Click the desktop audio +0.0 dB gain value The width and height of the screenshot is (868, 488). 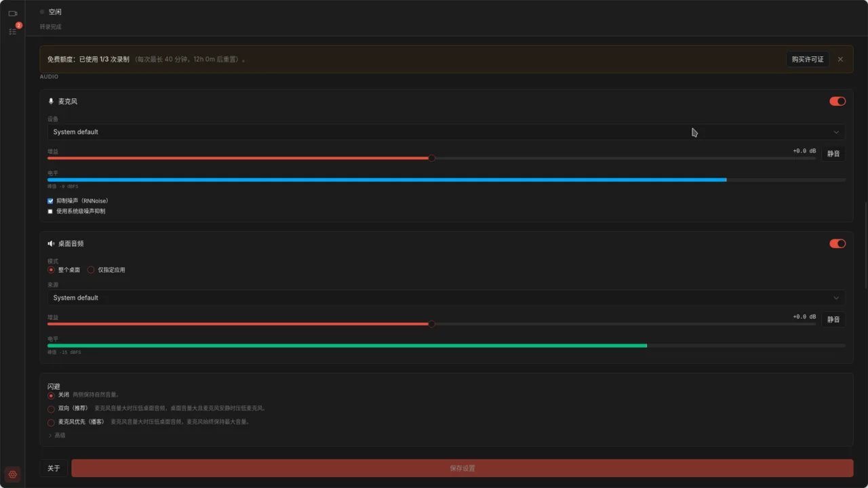click(804, 317)
